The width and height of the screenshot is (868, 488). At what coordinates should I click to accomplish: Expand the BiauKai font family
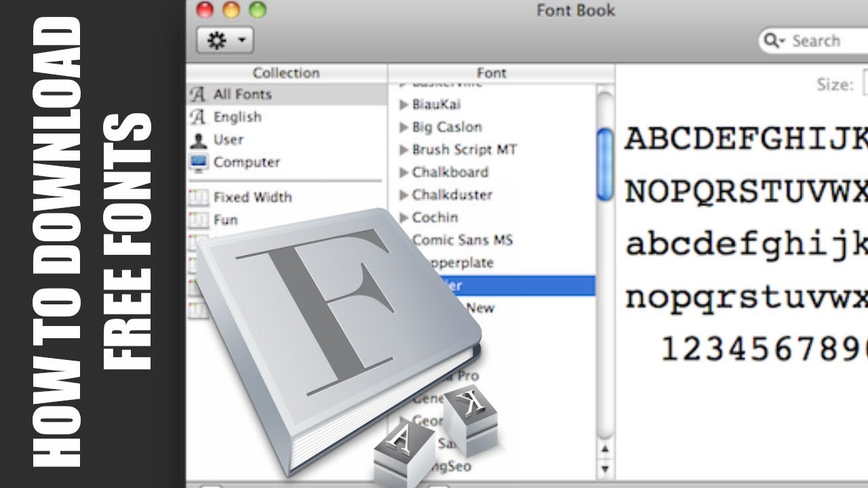pyautogui.click(x=403, y=104)
